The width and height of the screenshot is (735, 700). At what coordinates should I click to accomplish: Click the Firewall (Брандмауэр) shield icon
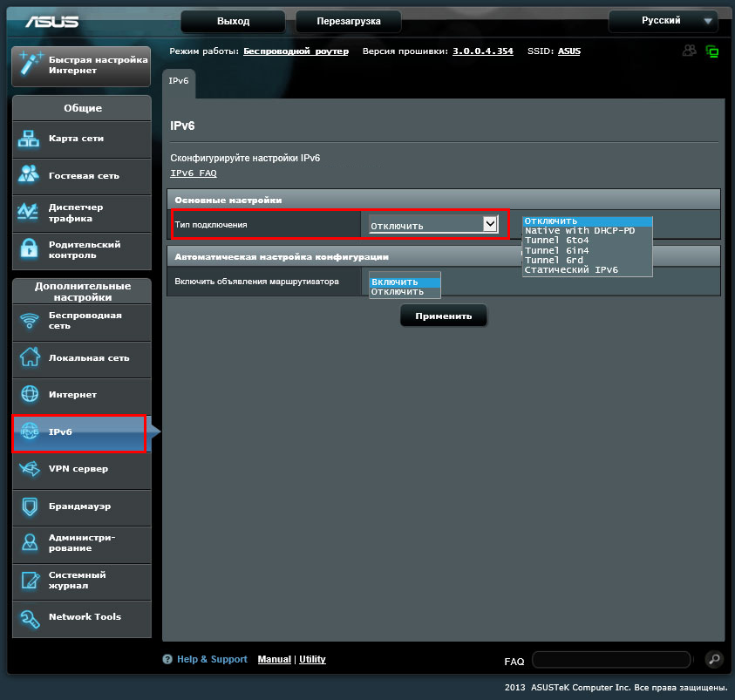[x=30, y=506]
